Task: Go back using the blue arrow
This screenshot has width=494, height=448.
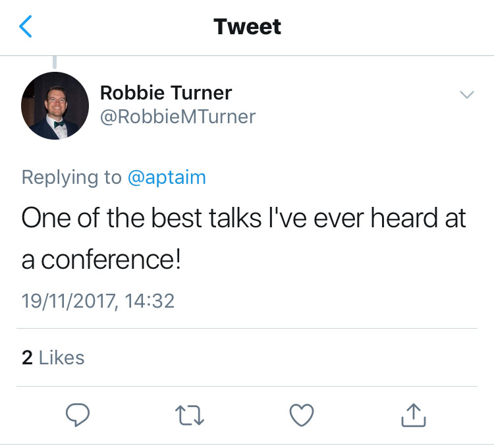Action: (26, 26)
